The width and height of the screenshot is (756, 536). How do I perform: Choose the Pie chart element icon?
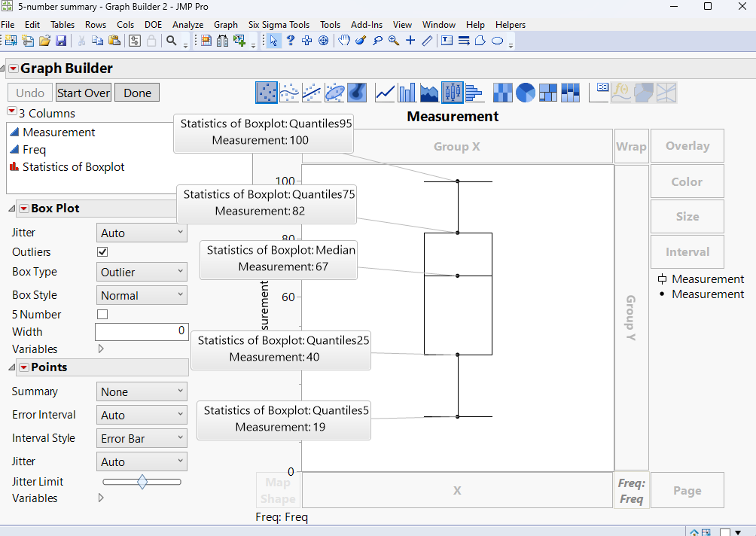(526, 93)
